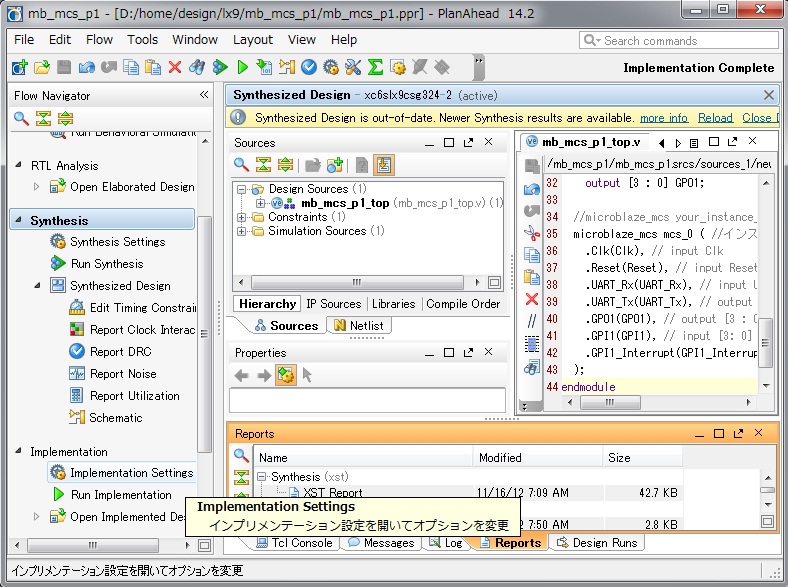The height and width of the screenshot is (587, 788).
Task: Select mb_mcs_p1_top source in hierarchy
Action: [345, 203]
